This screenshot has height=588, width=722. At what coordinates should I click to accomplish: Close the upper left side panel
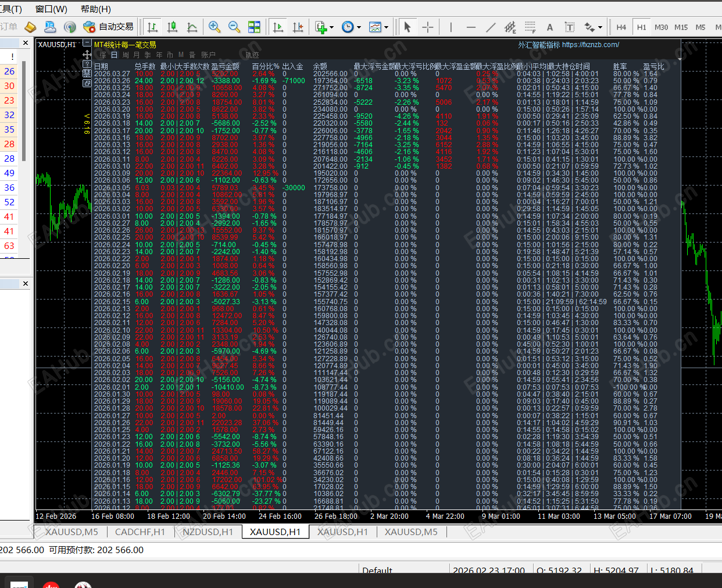[26, 43]
